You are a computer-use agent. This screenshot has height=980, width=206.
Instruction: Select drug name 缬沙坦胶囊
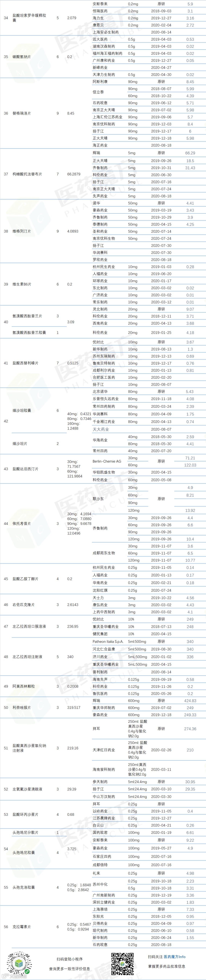[22, 410]
